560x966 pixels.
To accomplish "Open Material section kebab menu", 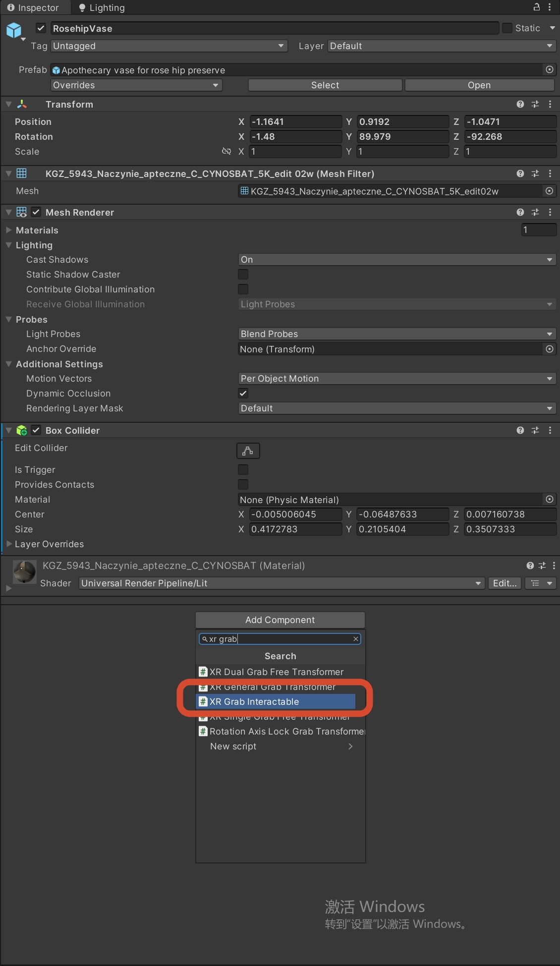I will pyautogui.click(x=554, y=566).
